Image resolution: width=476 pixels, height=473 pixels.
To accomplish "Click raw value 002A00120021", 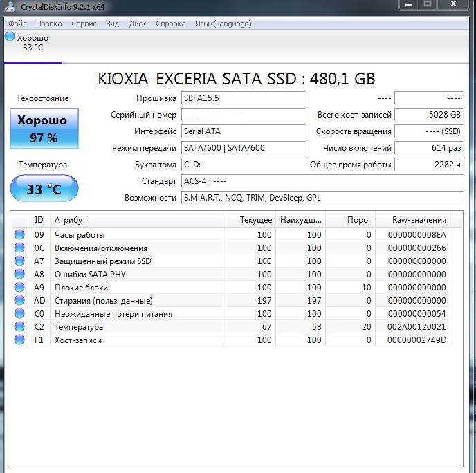I will click(x=416, y=327).
